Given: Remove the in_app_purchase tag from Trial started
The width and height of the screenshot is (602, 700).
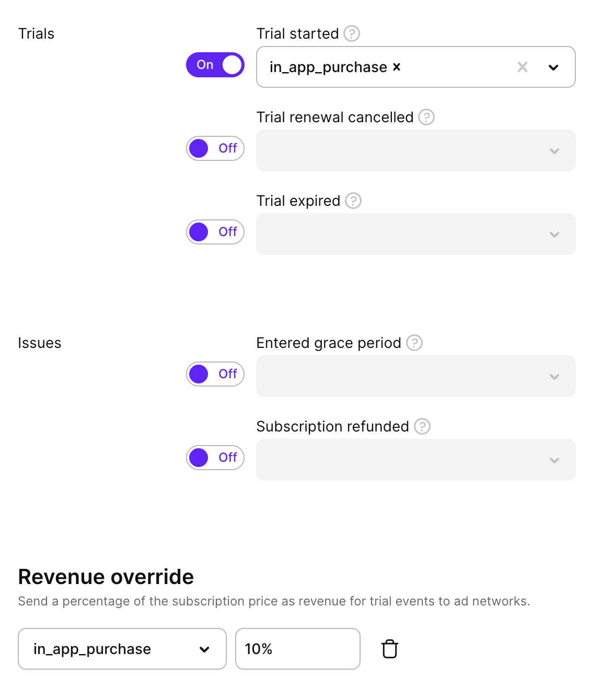Looking at the screenshot, I should coord(396,67).
